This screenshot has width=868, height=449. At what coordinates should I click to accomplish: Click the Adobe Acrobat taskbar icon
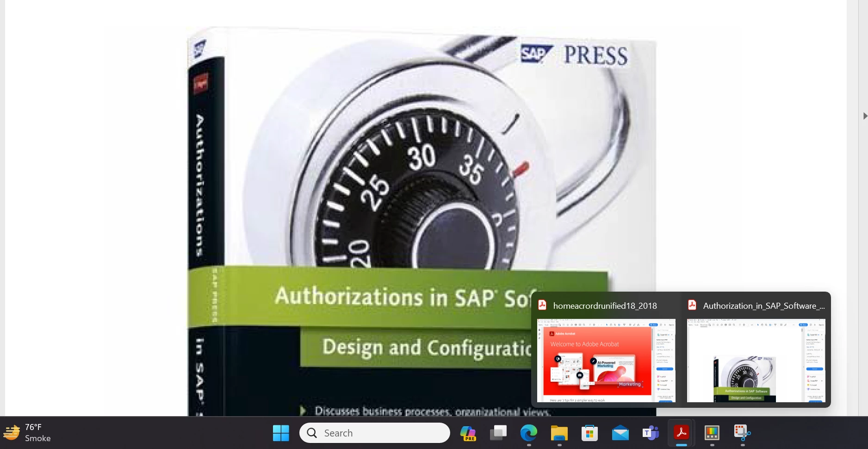[x=682, y=433]
